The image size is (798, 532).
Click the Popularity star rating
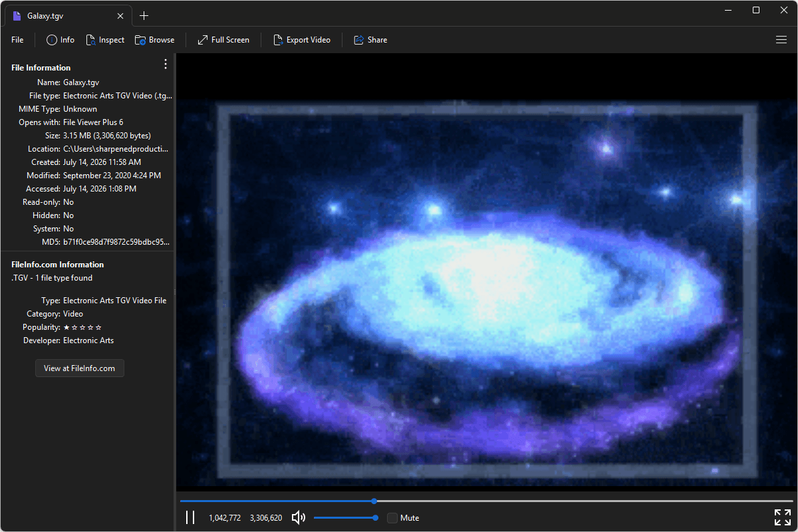[x=82, y=327]
